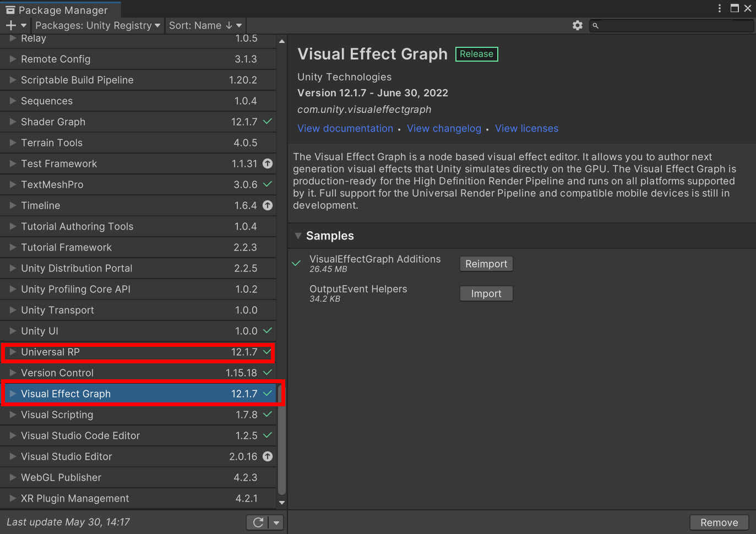
Task: Select the Visual Scripting package
Action: click(x=138, y=415)
